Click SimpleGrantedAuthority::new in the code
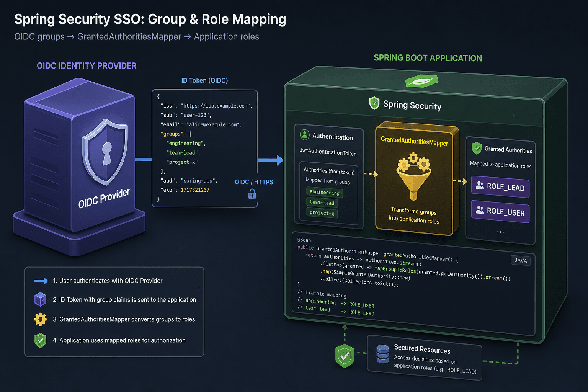 (371, 274)
